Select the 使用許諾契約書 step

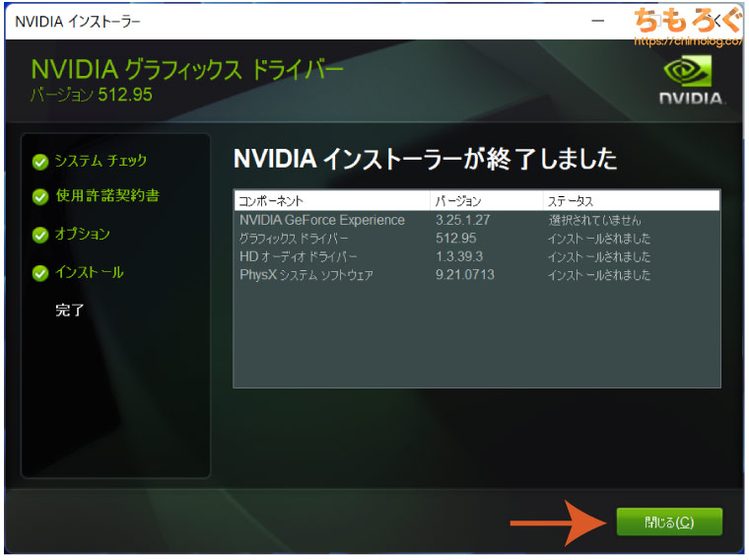pyautogui.click(x=107, y=195)
